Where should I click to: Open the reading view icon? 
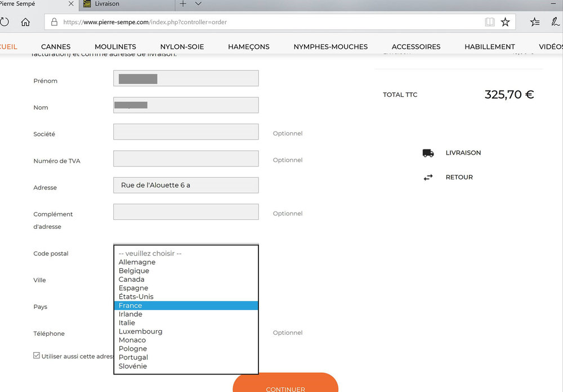[x=490, y=22]
